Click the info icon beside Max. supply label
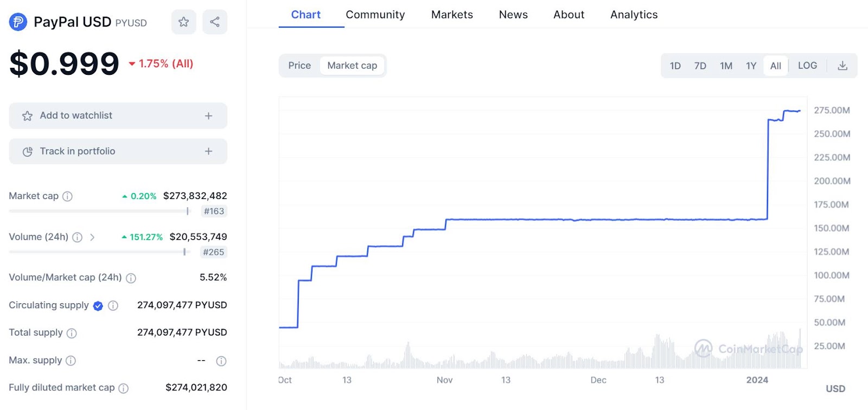 click(71, 361)
